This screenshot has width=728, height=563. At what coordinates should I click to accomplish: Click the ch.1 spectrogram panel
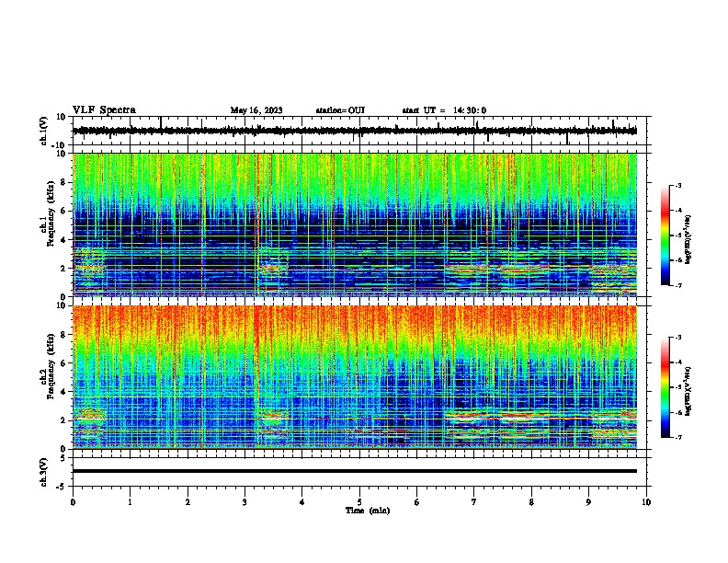pos(355,224)
